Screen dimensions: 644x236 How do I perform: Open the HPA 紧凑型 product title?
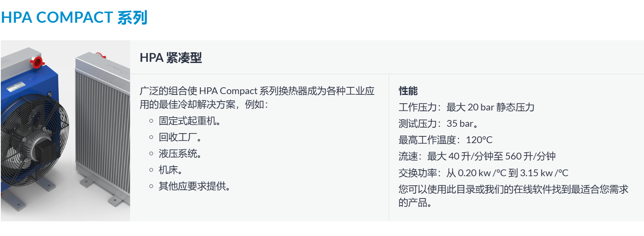click(171, 58)
